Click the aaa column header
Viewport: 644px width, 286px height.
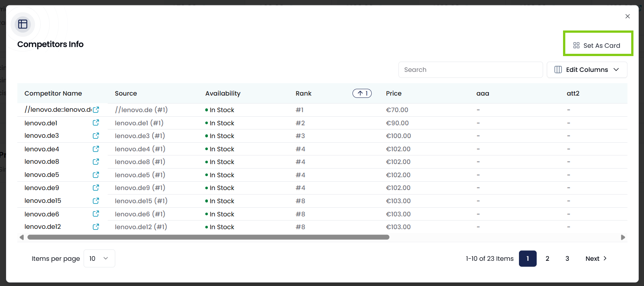click(482, 93)
